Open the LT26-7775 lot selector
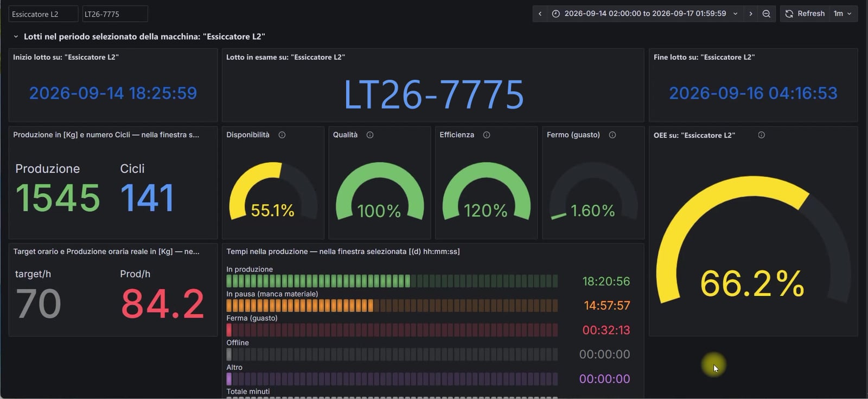 pos(115,14)
